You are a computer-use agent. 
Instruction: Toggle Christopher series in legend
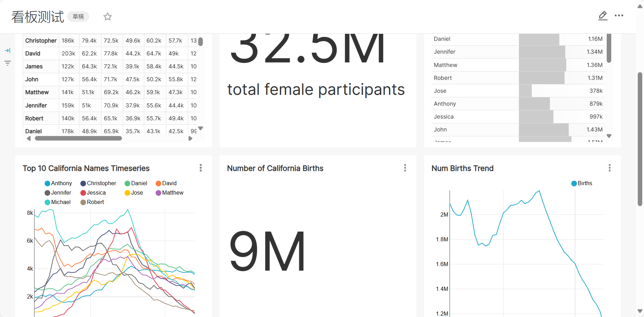[x=98, y=183]
